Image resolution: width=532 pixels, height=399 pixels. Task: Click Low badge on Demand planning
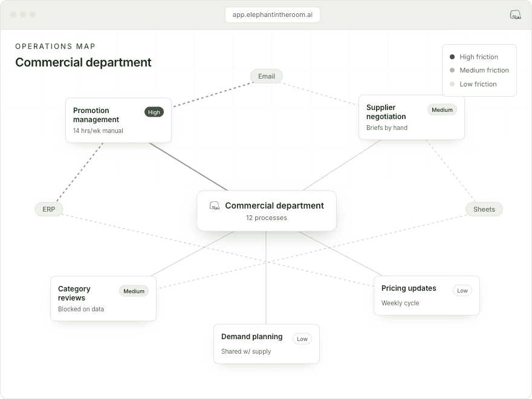tap(302, 339)
